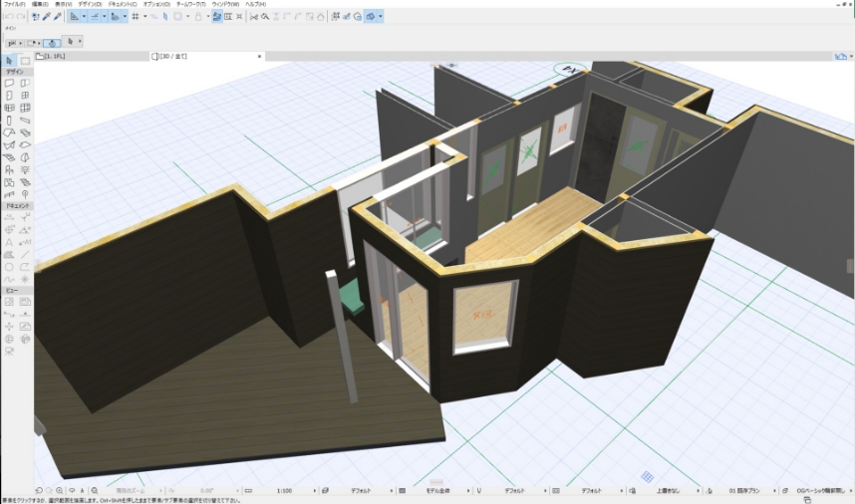855x504 pixels.
Task: Open the ファイル menu
Action: [13, 4]
